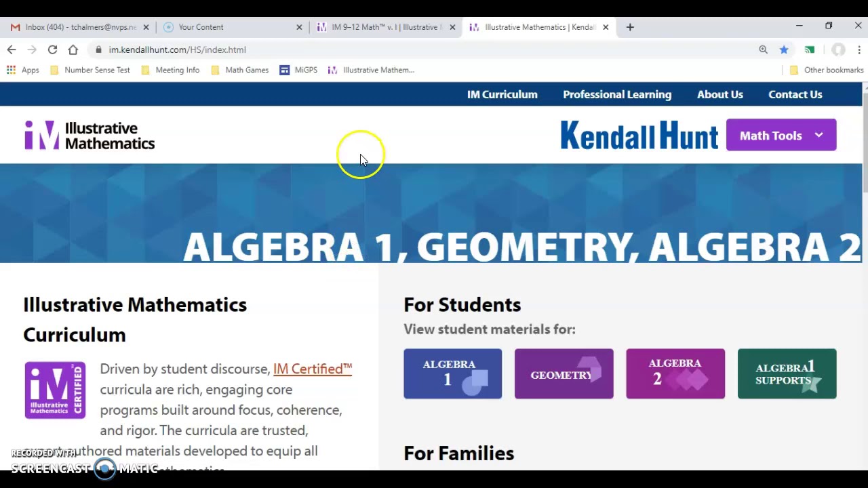Click the zoom magnifier icon in address bar
This screenshot has height=488, width=868.
764,49
